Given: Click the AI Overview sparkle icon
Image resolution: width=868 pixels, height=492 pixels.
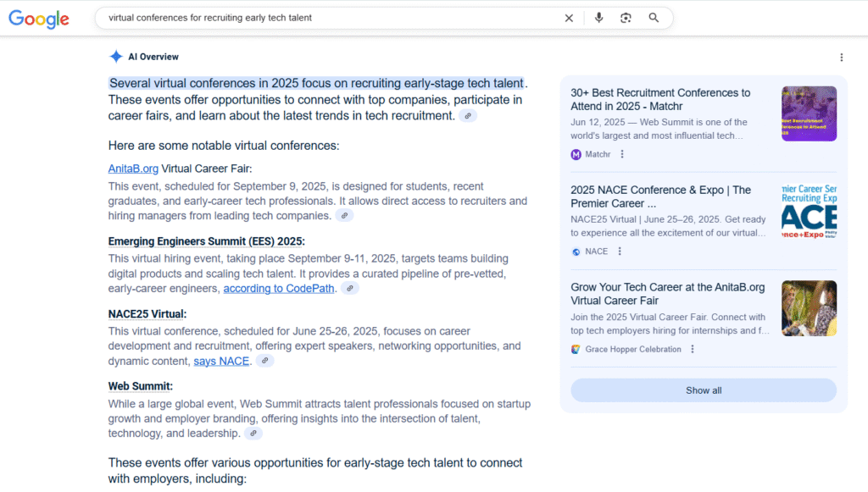Looking at the screenshot, I should coord(116,56).
